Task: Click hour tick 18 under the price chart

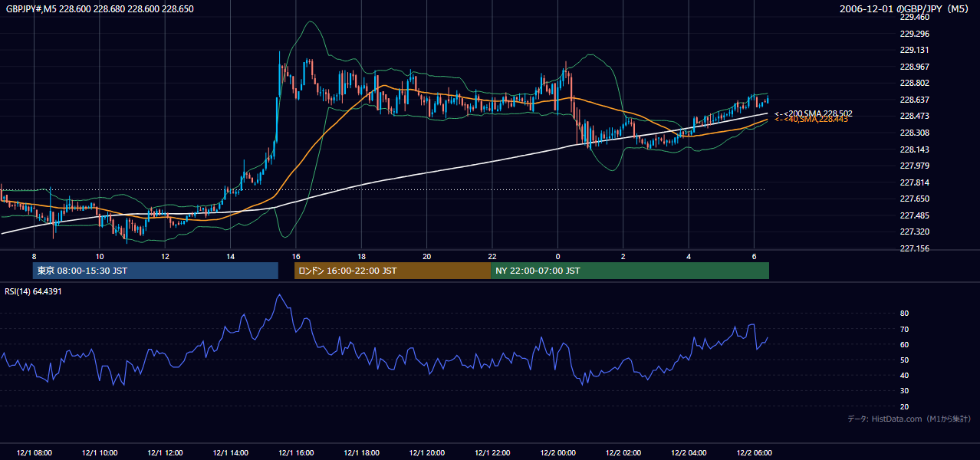Action: (x=361, y=256)
